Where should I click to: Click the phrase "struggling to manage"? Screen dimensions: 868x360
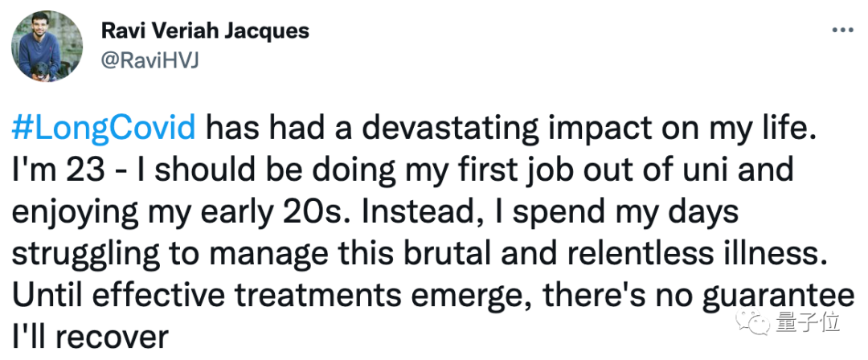click(162, 253)
